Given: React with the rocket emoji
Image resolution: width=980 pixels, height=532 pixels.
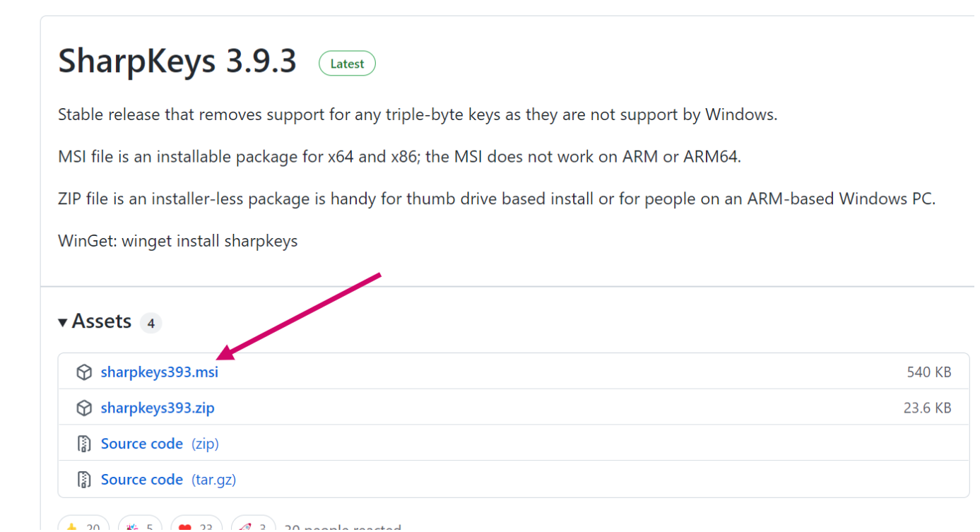Looking at the screenshot, I should click(253, 526).
